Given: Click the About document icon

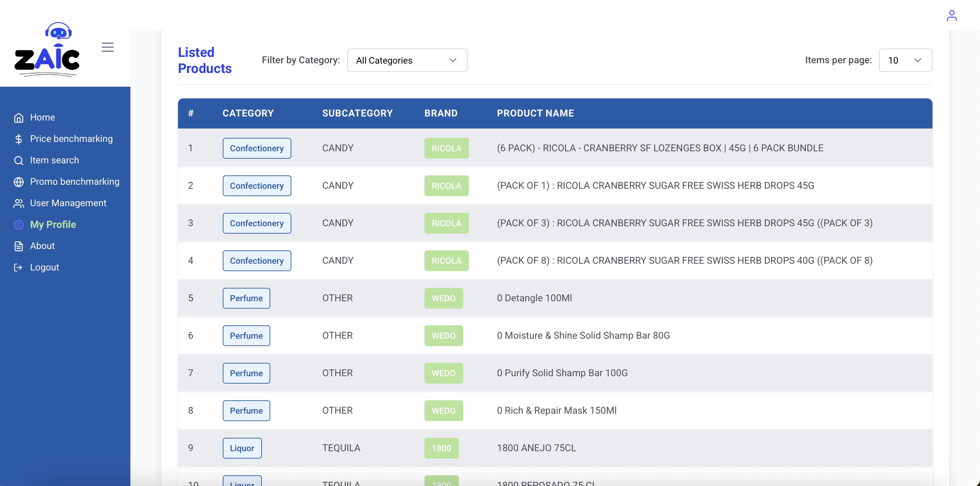Looking at the screenshot, I should tap(19, 246).
